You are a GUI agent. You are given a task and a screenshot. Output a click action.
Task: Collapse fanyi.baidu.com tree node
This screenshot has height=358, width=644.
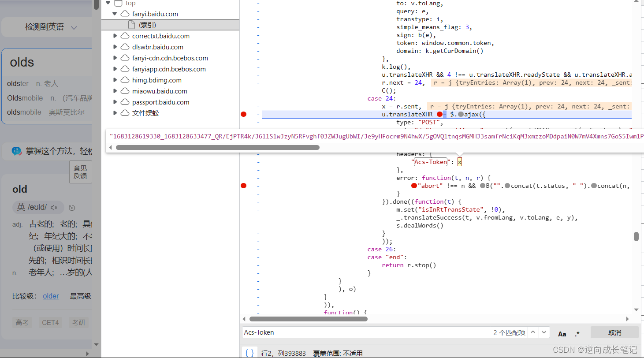tap(115, 14)
